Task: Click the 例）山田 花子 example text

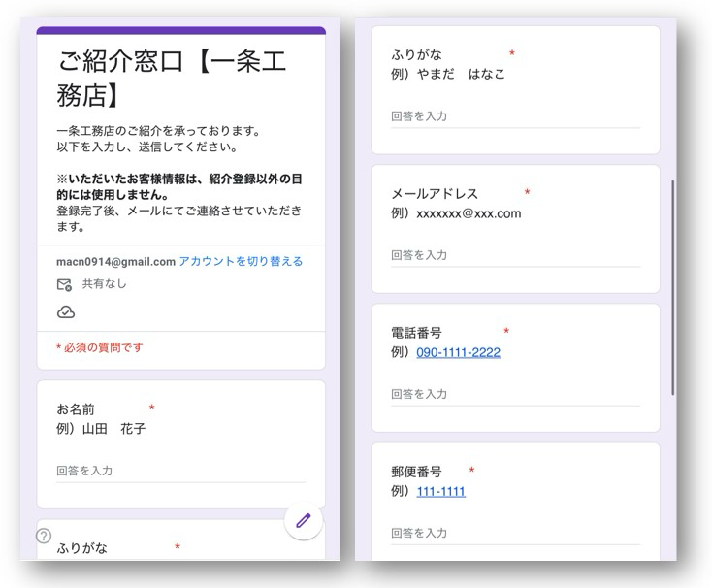Action: point(101,429)
